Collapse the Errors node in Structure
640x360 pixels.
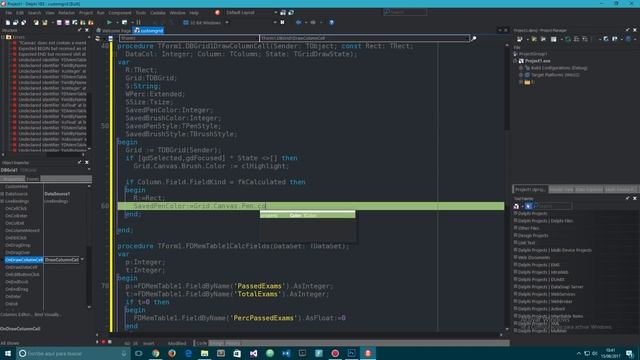click(x=3, y=37)
